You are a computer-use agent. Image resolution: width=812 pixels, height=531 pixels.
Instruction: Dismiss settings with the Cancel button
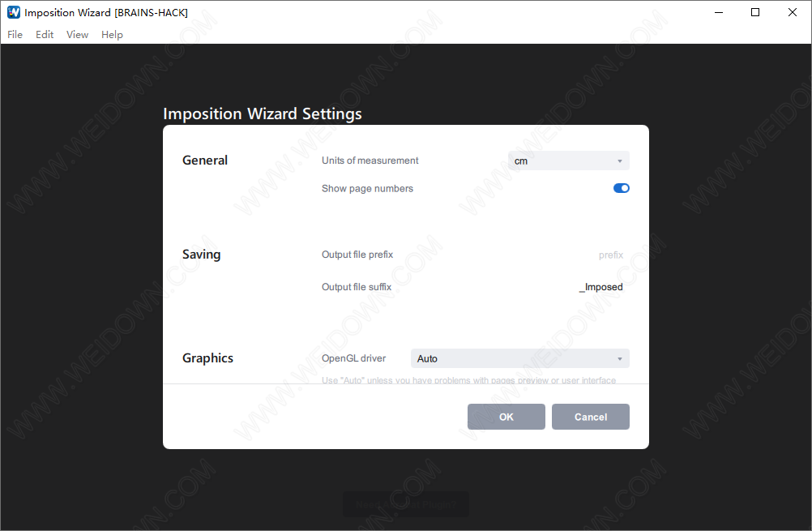click(590, 417)
